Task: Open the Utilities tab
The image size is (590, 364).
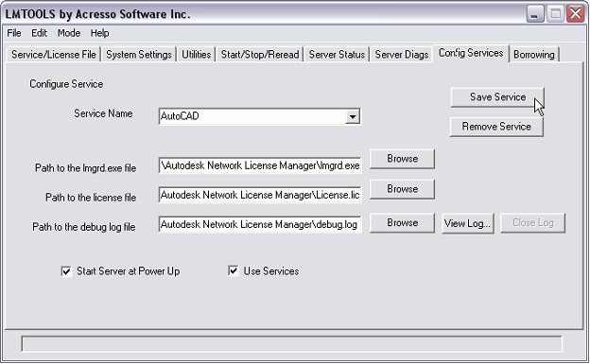Action: (x=196, y=55)
